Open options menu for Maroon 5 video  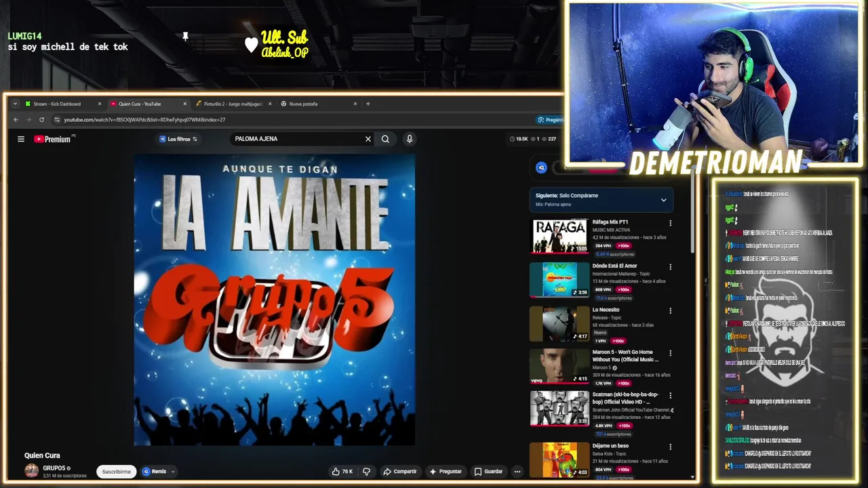[670, 353]
